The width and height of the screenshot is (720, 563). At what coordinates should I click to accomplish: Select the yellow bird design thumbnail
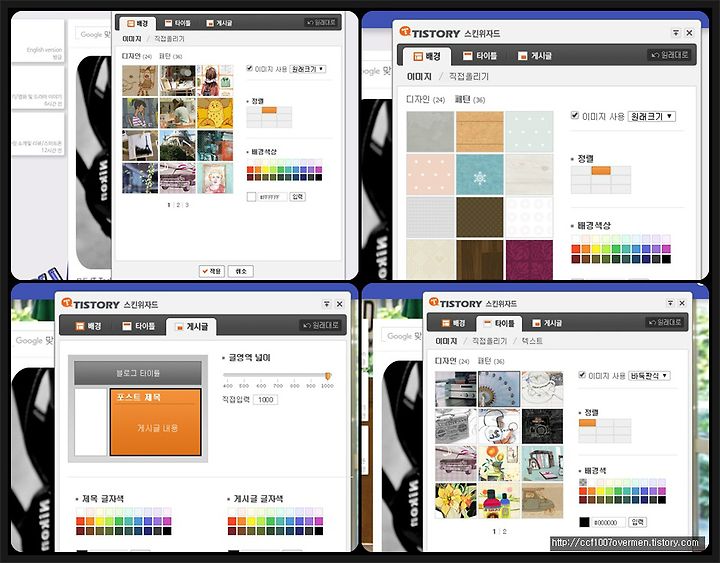215,113
